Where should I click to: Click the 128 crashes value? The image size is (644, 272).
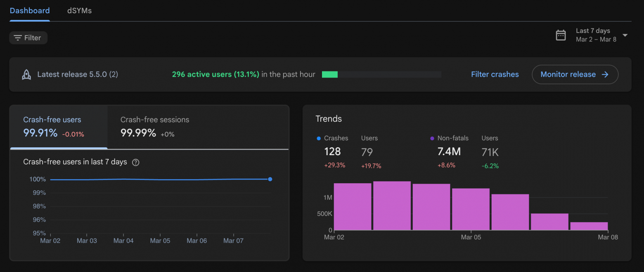[332, 152]
